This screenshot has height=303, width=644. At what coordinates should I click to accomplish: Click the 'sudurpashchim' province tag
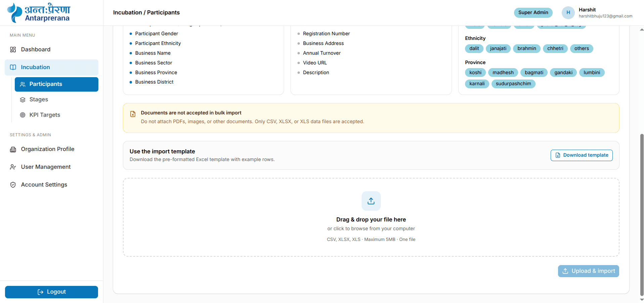[513, 84]
